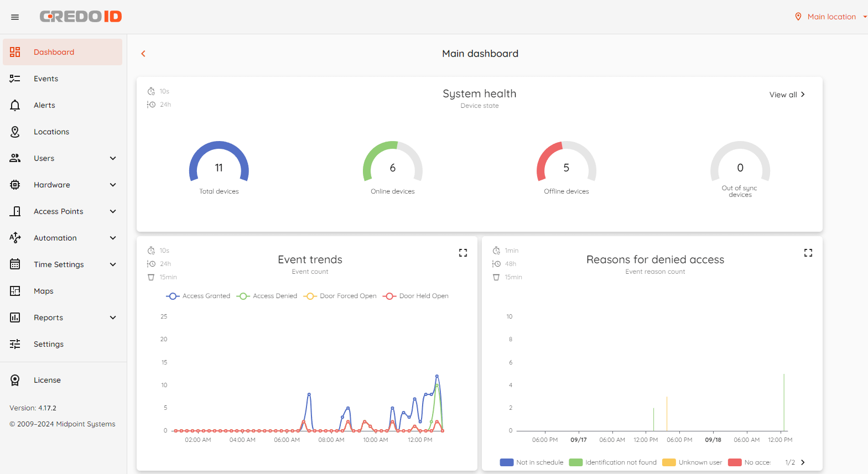This screenshot has height=474, width=868.
Task: Click the Access Points door icon
Action: point(15,211)
